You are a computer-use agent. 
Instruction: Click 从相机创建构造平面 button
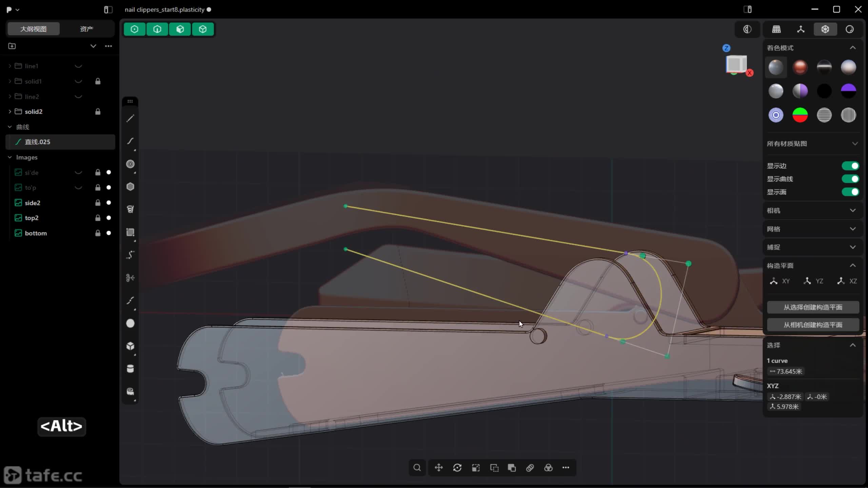813,325
